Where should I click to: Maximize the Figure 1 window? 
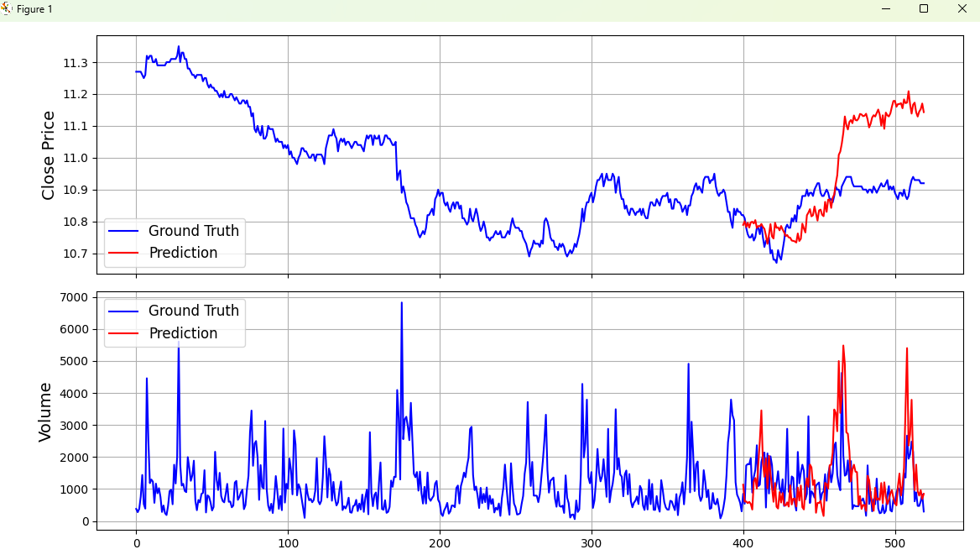pos(924,8)
